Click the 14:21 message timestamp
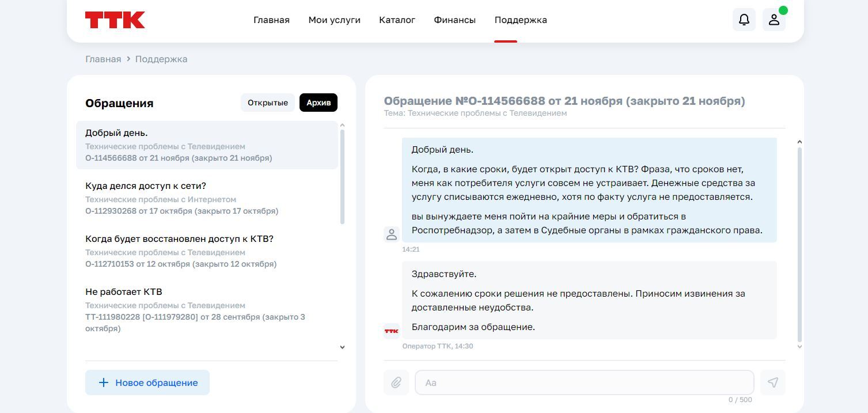The width and height of the screenshot is (868, 413). tap(411, 249)
